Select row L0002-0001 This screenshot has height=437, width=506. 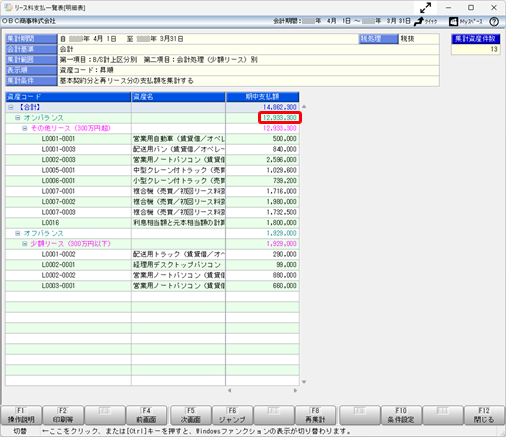tap(152, 265)
